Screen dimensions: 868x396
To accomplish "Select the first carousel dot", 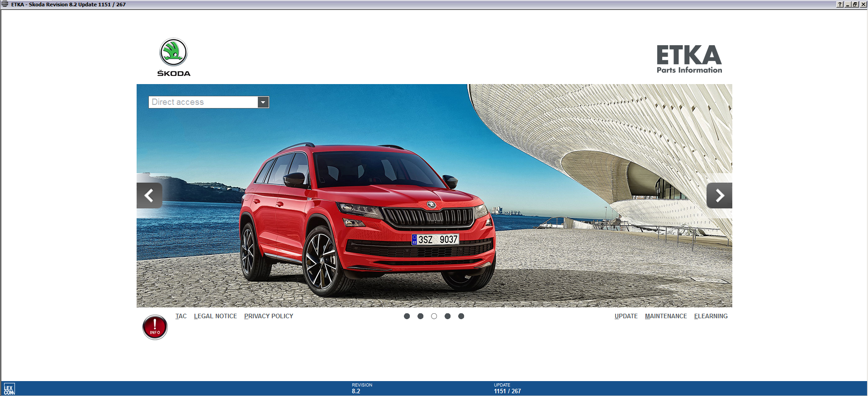I will click(407, 316).
